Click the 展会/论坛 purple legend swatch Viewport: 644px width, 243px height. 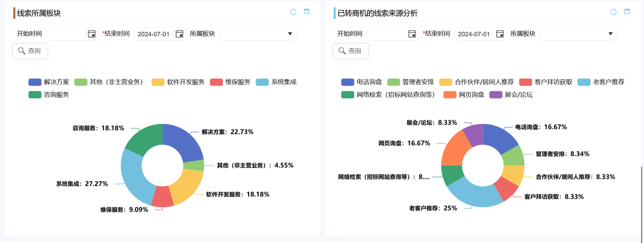tap(496, 95)
